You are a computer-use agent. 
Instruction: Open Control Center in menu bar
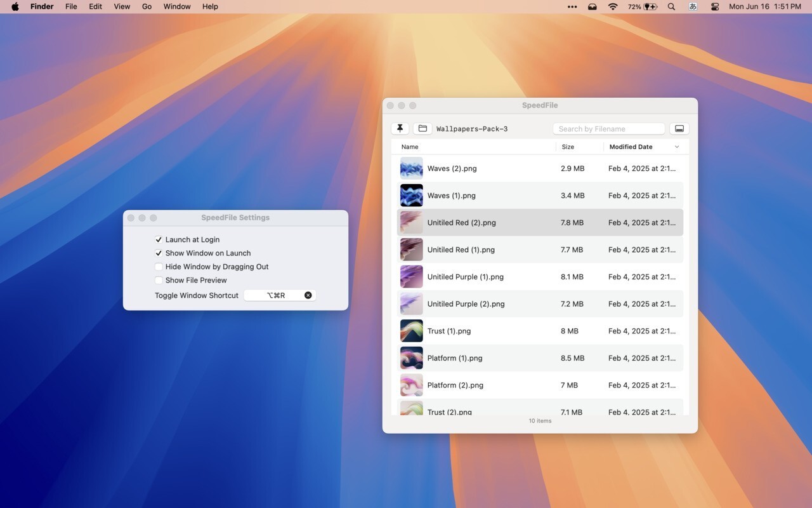(715, 6)
